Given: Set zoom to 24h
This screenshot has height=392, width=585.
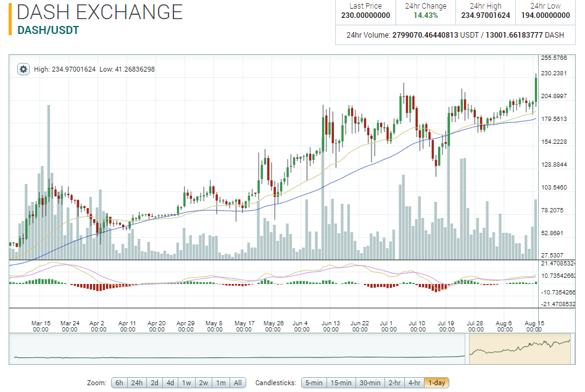Looking at the screenshot, I should tap(136, 383).
